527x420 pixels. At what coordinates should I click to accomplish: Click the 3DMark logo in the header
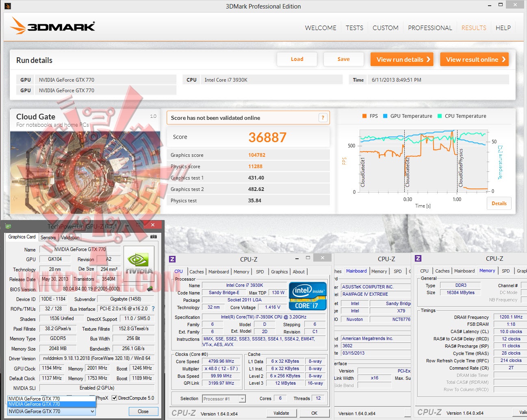click(52, 26)
